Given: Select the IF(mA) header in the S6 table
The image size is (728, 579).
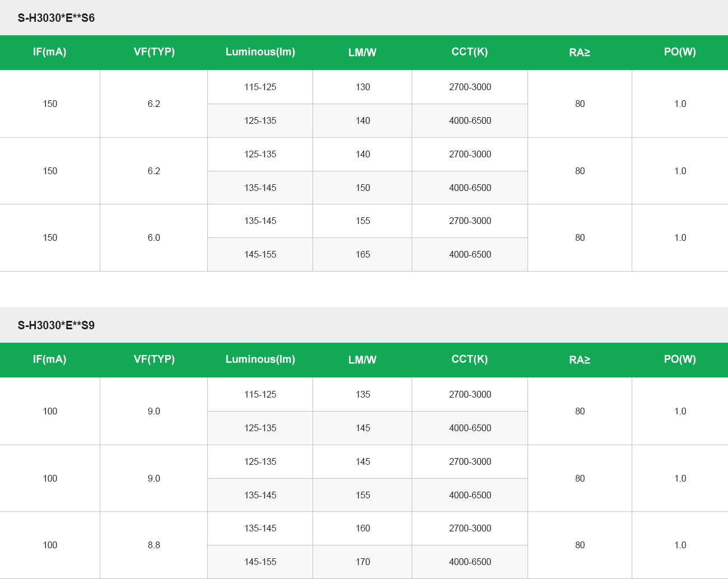Looking at the screenshot, I should pyautogui.click(x=50, y=52).
